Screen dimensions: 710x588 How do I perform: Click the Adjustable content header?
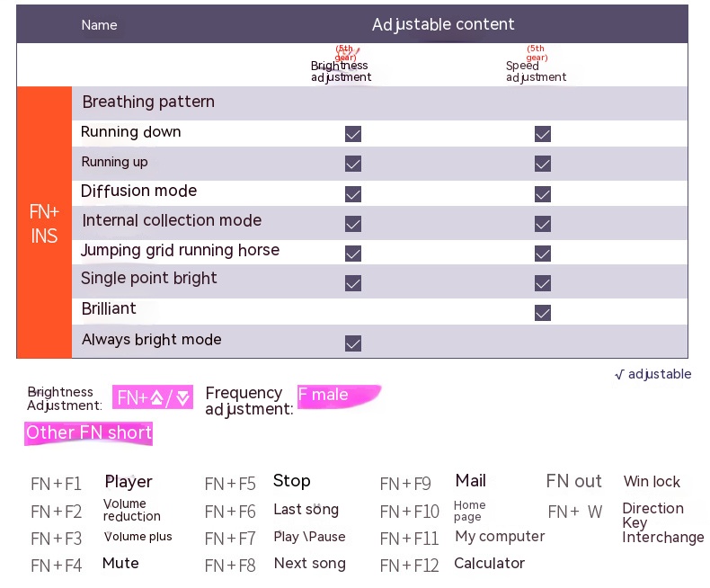coord(443,24)
